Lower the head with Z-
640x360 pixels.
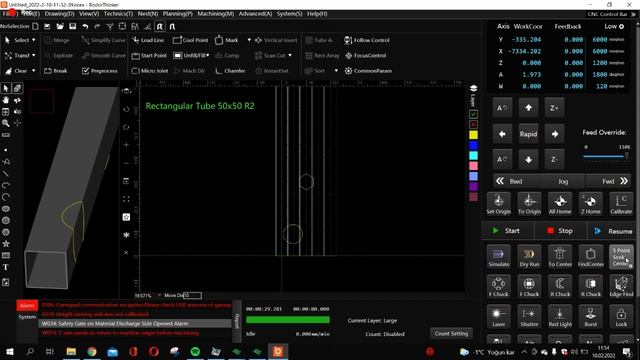pyautogui.click(x=554, y=160)
